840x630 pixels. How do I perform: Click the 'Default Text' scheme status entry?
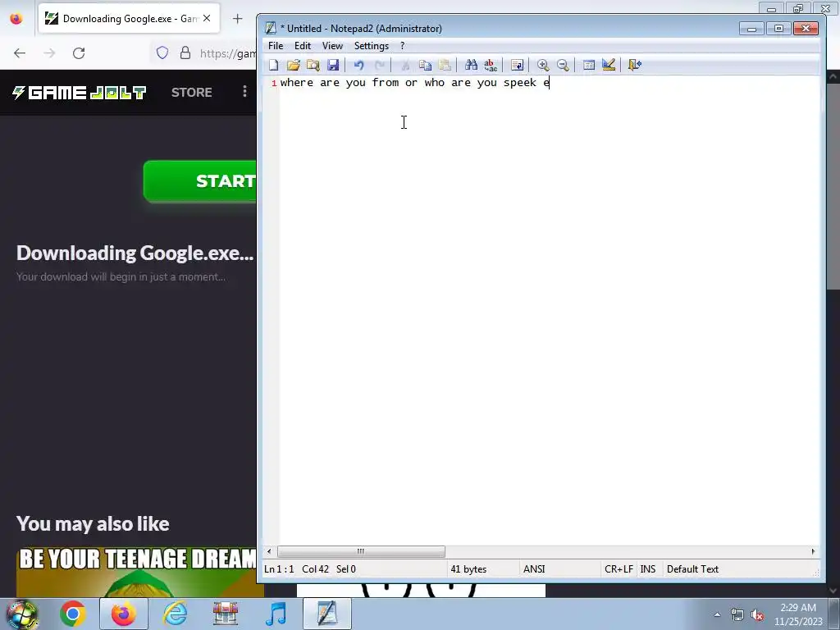[x=692, y=569]
